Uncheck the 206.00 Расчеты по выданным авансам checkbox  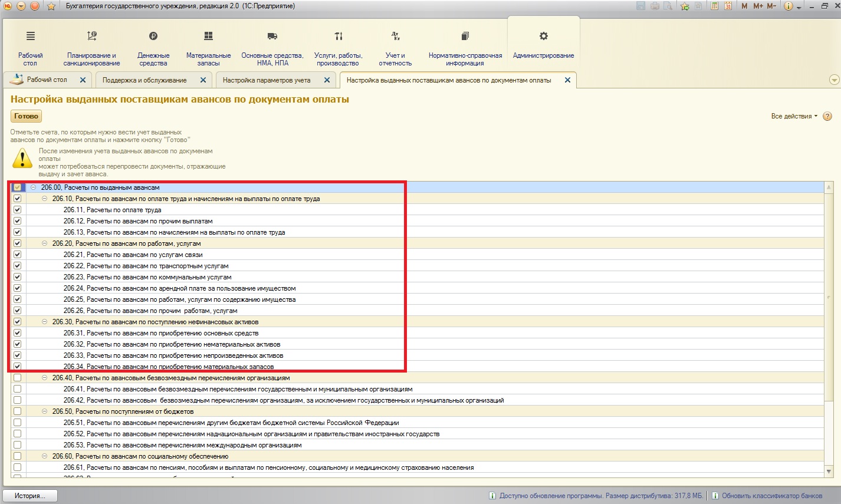point(17,187)
